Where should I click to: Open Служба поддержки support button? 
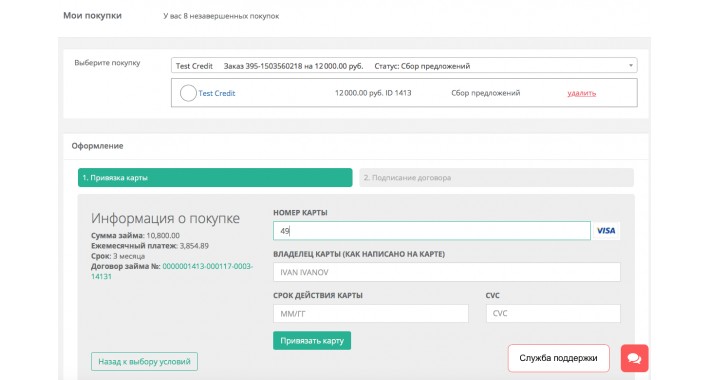tap(558, 358)
